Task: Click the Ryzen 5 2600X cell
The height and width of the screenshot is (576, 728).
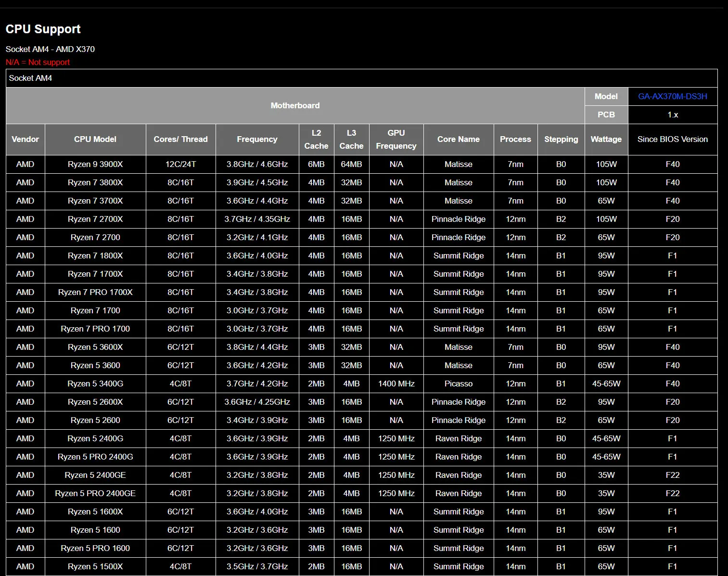Action: pyautogui.click(x=95, y=402)
